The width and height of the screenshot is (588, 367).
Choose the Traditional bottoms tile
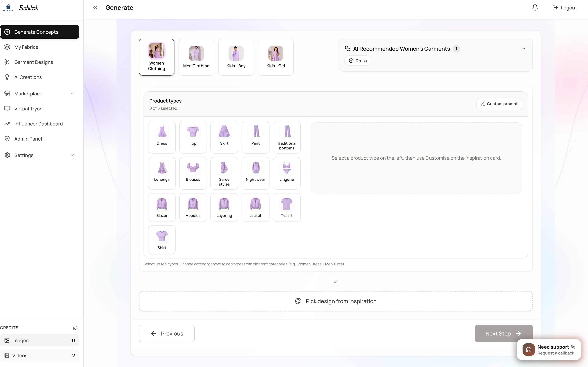pos(287,137)
